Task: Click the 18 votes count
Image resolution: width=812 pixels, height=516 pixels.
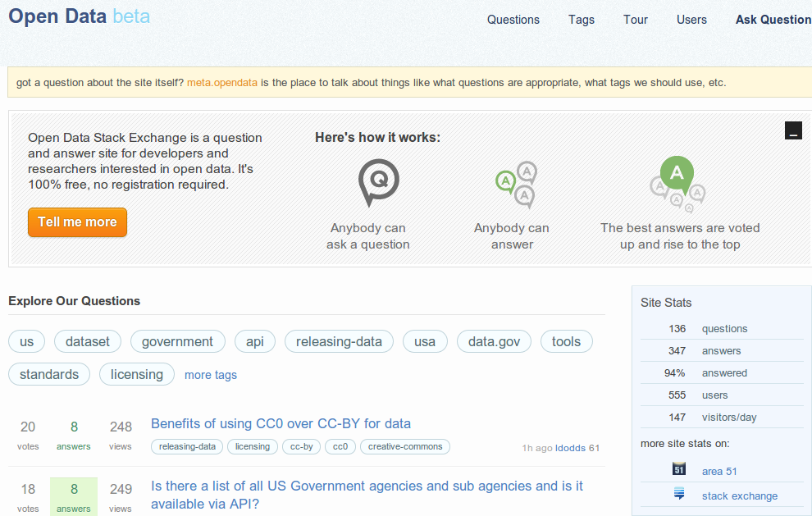Action: click(28, 497)
